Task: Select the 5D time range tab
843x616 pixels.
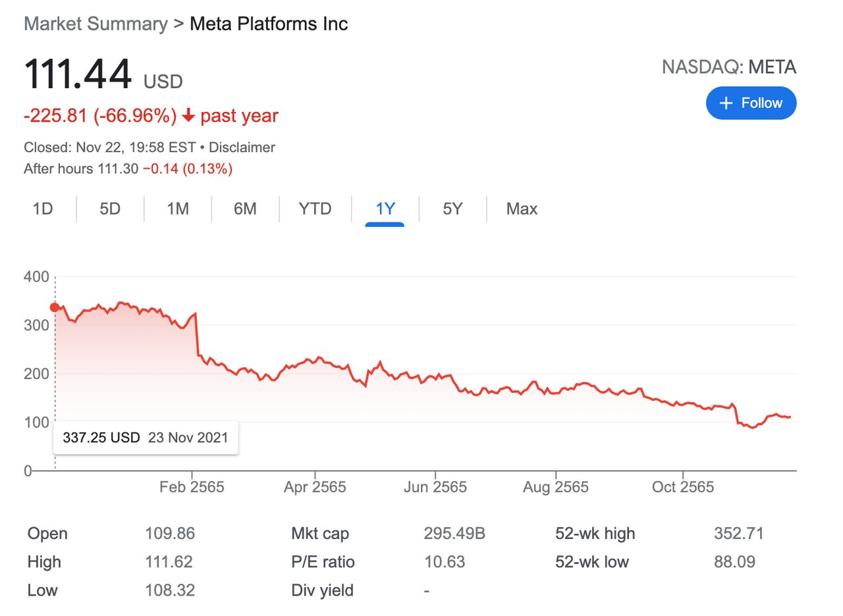Action: [110, 209]
